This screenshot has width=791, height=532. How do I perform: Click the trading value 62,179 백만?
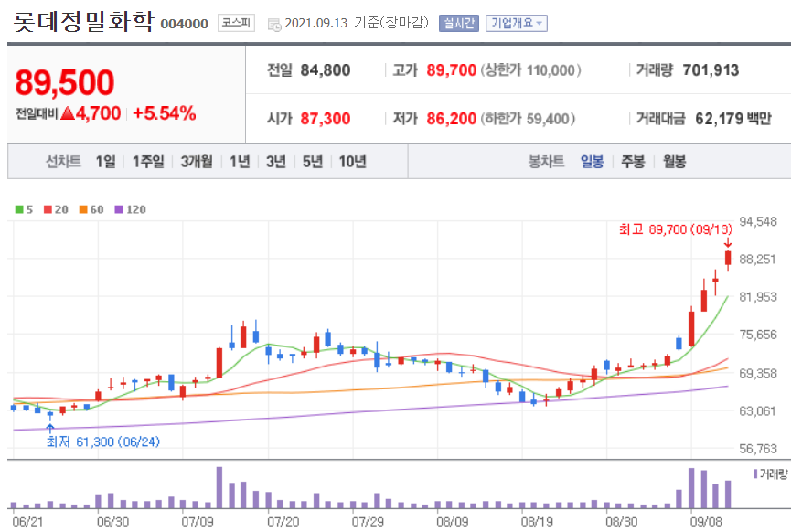pyautogui.click(x=733, y=119)
